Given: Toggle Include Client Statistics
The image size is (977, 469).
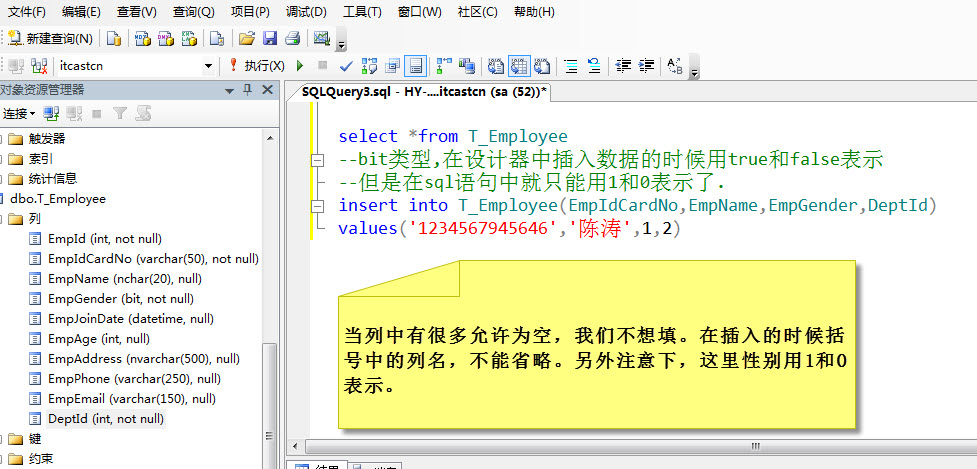Looking at the screenshot, I should click(467, 65).
